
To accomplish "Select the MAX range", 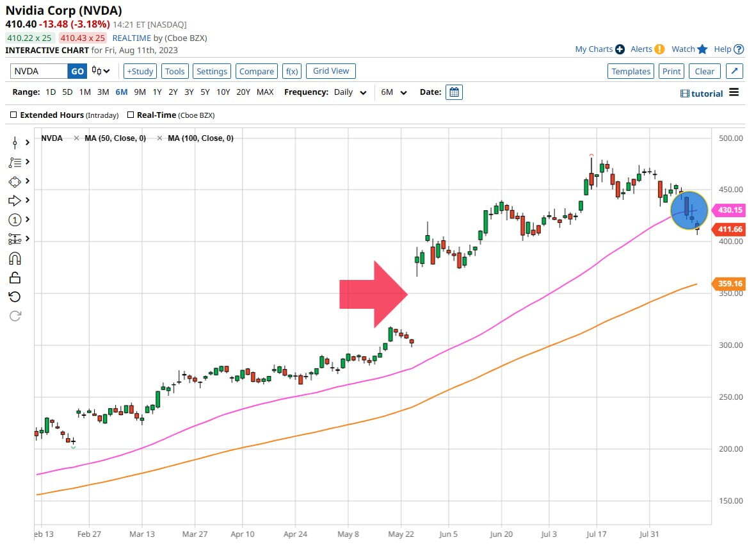I will [265, 92].
